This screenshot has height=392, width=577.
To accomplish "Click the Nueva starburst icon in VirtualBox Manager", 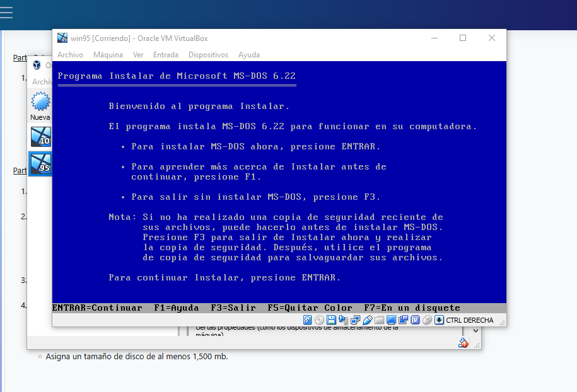I will coord(40,101).
